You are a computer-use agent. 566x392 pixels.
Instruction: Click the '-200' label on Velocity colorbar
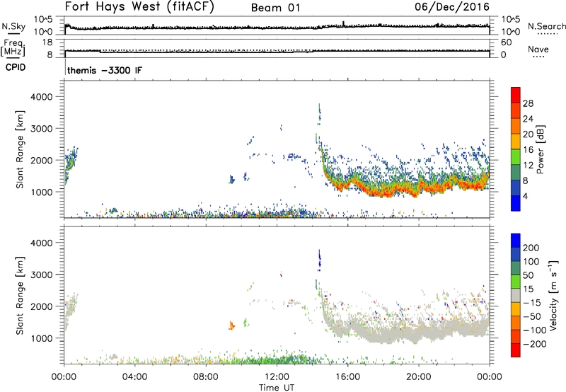click(534, 344)
